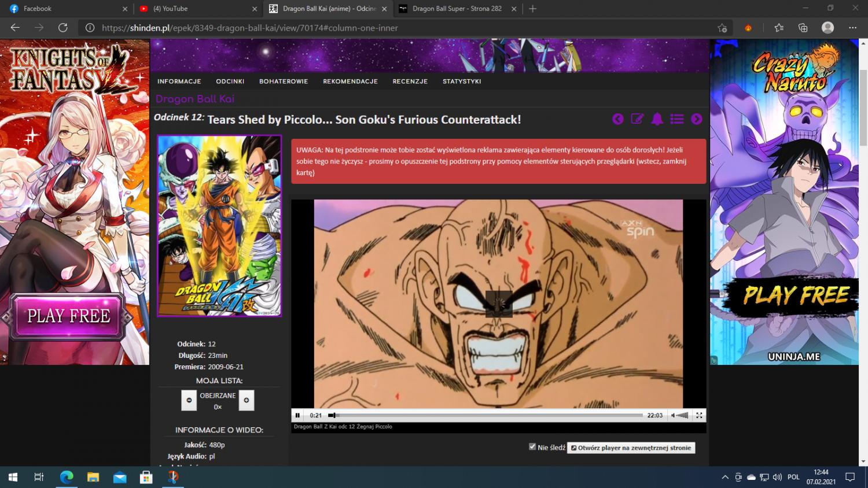
Task: Click the 'Dragon Ball Z Kai odc 12' video caption
Action: pyautogui.click(x=343, y=427)
